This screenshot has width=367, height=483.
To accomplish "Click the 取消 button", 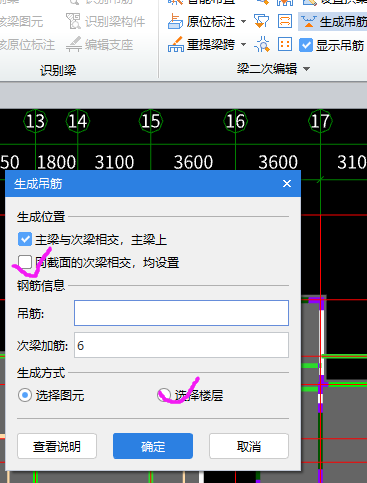I will point(249,446).
